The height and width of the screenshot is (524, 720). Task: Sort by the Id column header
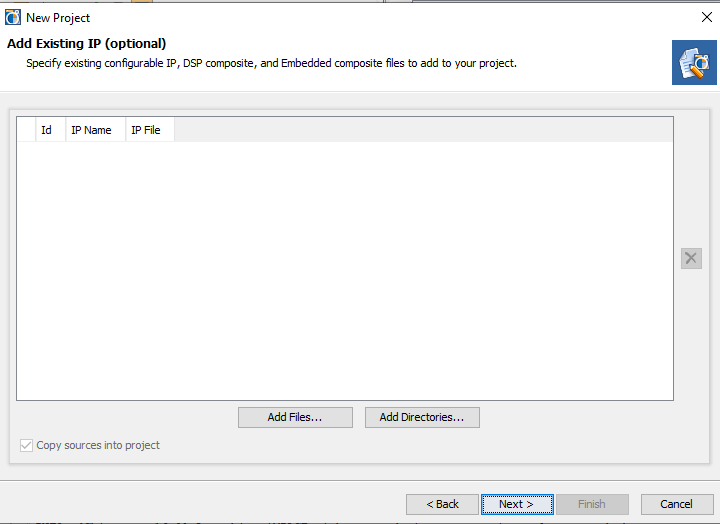pyautogui.click(x=47, y=130)
